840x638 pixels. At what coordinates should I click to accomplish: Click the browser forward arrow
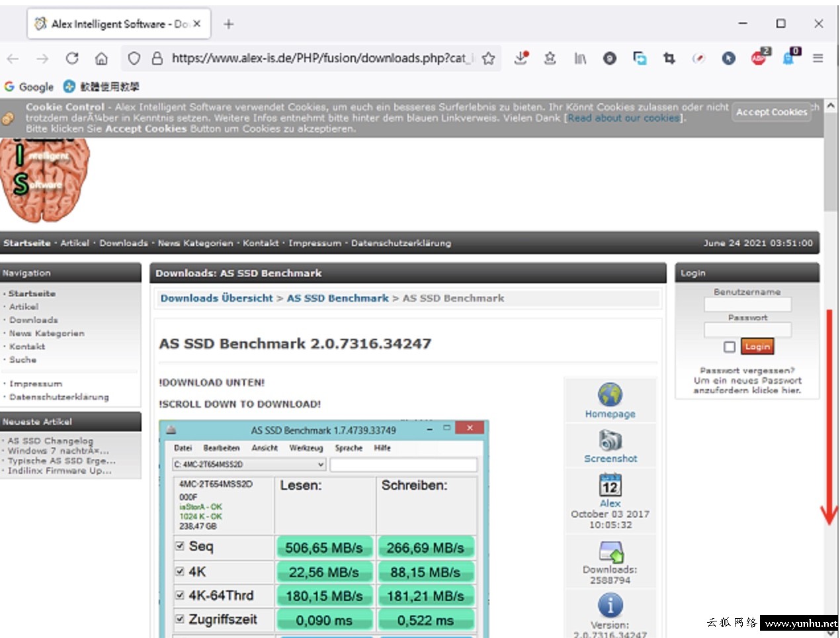42,59
